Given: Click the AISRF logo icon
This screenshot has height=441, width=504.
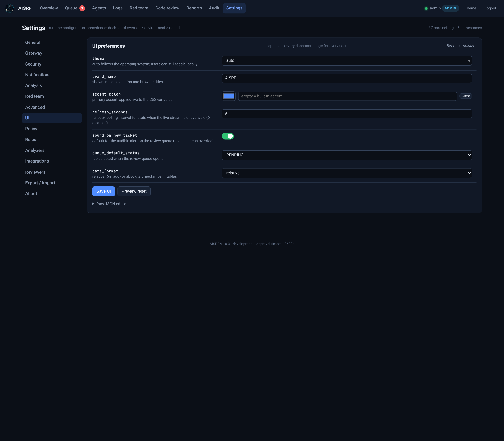Looking at the screenshot, I should pos(9,8).
